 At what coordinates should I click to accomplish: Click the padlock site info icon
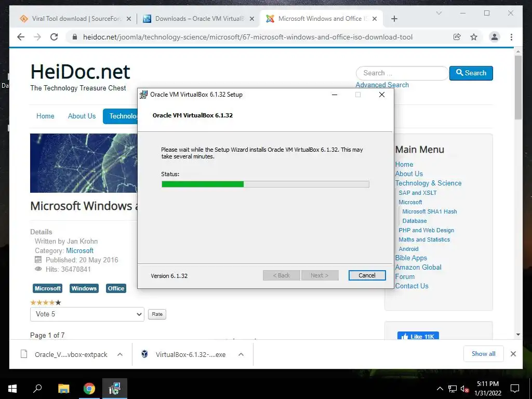click(x=75, y=37)
